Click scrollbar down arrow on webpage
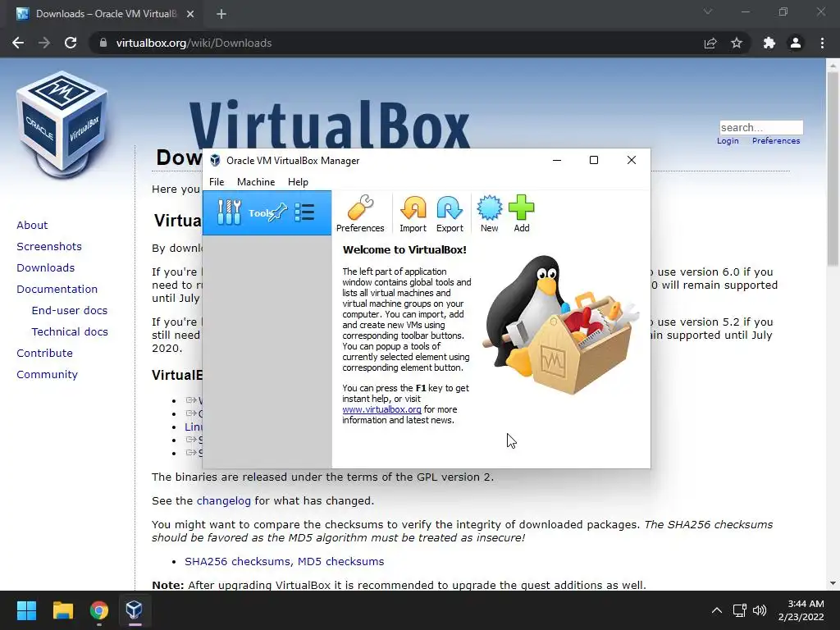Viewport: 840px width, 630px height. [833, 583]
